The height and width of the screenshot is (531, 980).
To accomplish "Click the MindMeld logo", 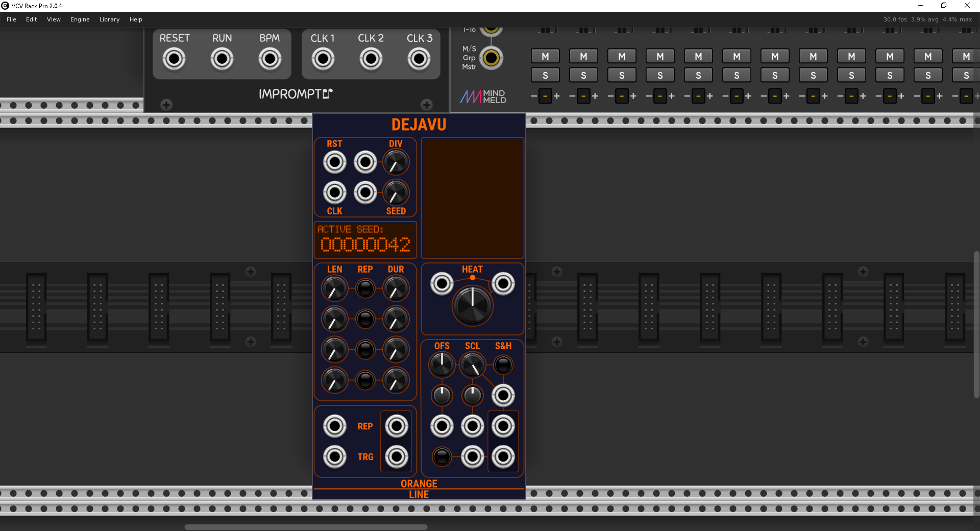I will coord(483,96).
